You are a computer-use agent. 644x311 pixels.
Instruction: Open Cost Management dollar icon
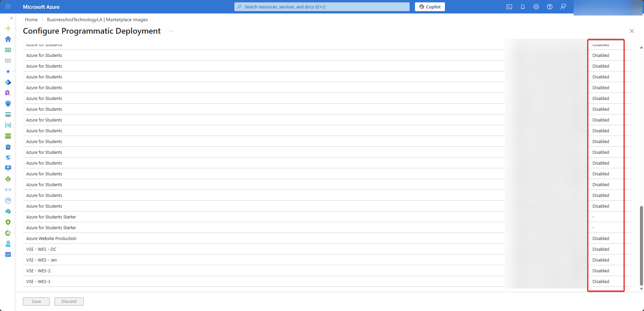pos(8,233)
